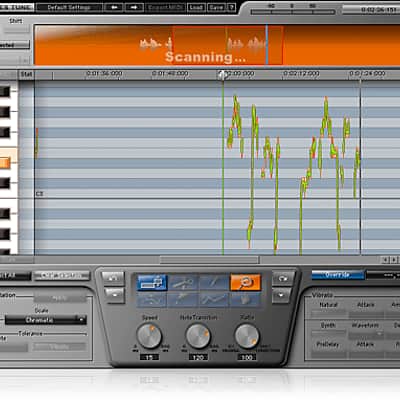
Task: Click the C3 label on the pitch grid
Action: point(39,194)
